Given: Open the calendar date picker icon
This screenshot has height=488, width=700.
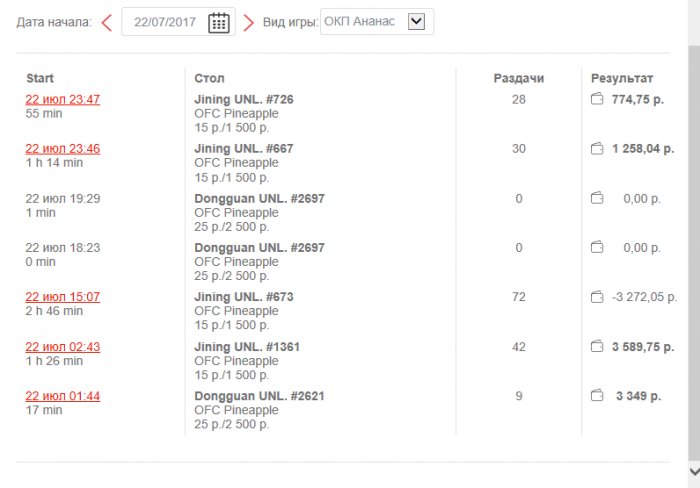Looking at the screenshot, I should pyautogui.click(x=219, y=23).
